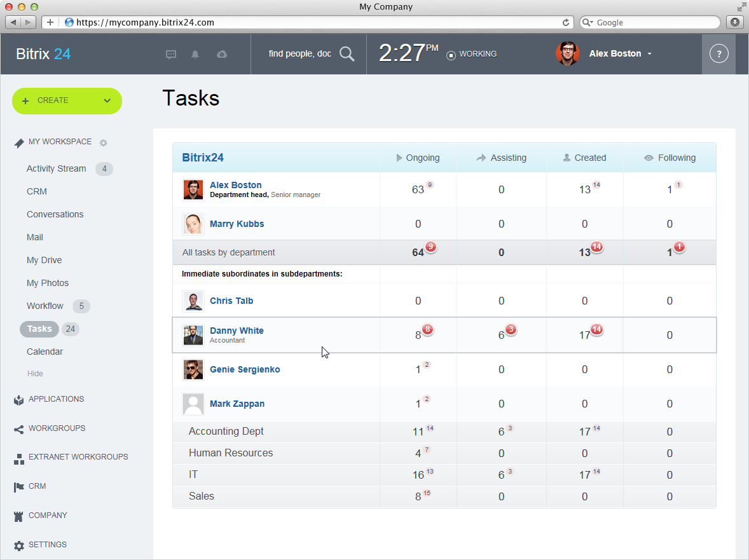Open the chat messages icon in header
Viewport: 749px width, 560px height.
pyautogui.click(x=171, y=55)
